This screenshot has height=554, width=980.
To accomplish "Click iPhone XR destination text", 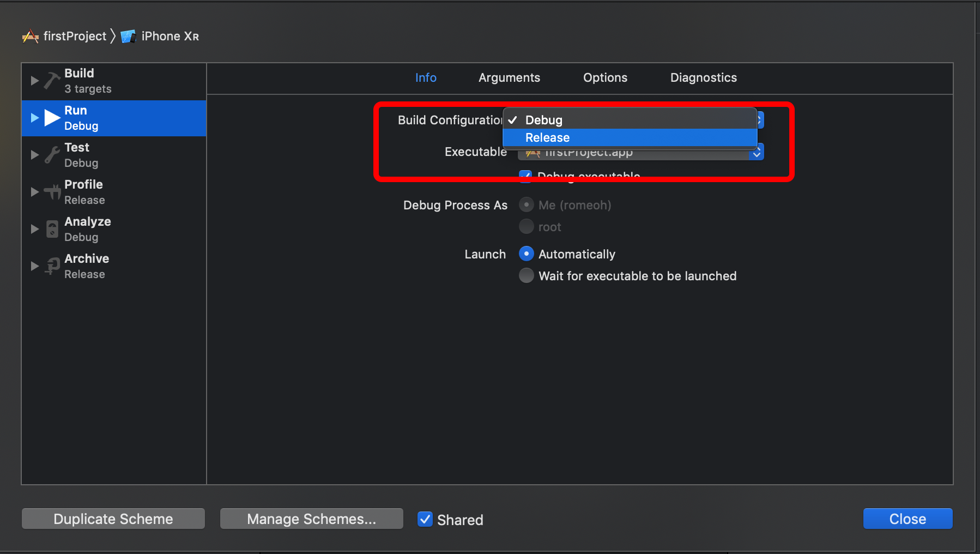I will pyautogui.click(x=170, y=36).
